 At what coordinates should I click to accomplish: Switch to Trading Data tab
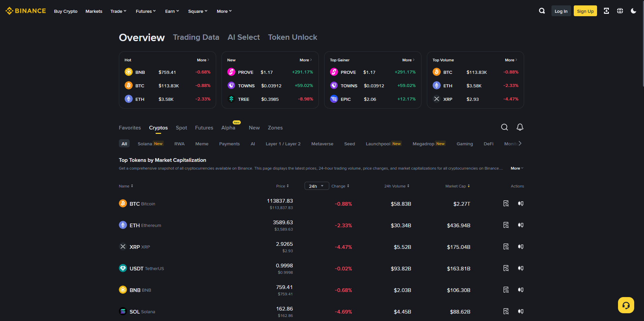(196, 37)
